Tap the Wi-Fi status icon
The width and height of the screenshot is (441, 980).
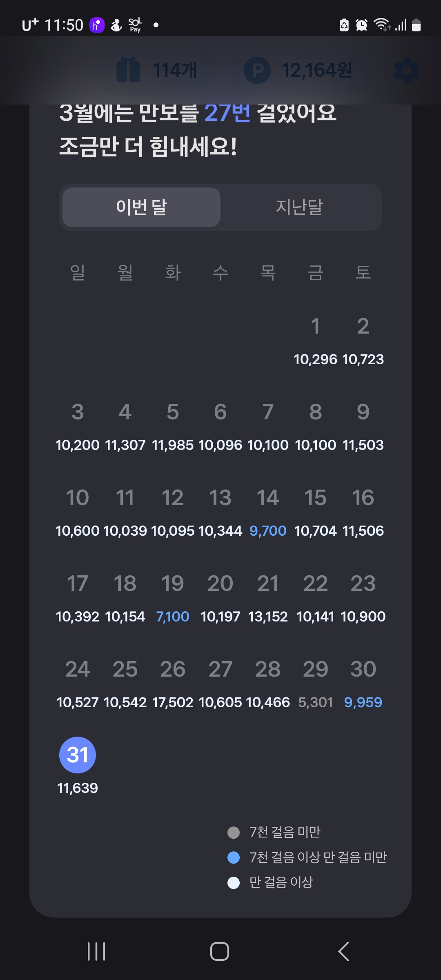pos(382,25)
